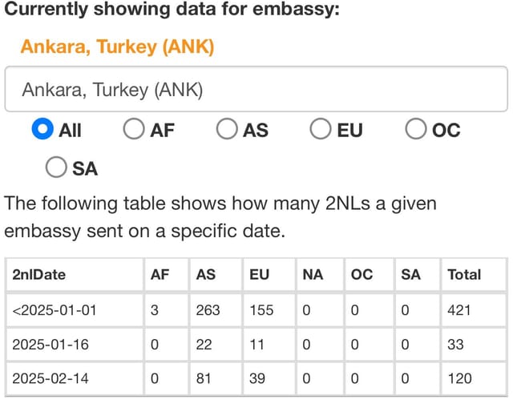
Task: Click the 2nlDate column header
Action: pyautogui.click(x=75, y=275)
